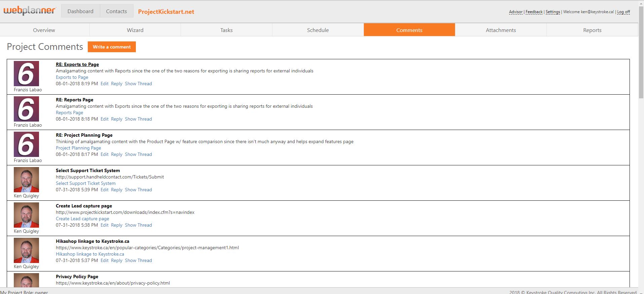
Task: Show Thread for Select Support Ticket System
Action: pyautogui.click(x=138, y=190)
